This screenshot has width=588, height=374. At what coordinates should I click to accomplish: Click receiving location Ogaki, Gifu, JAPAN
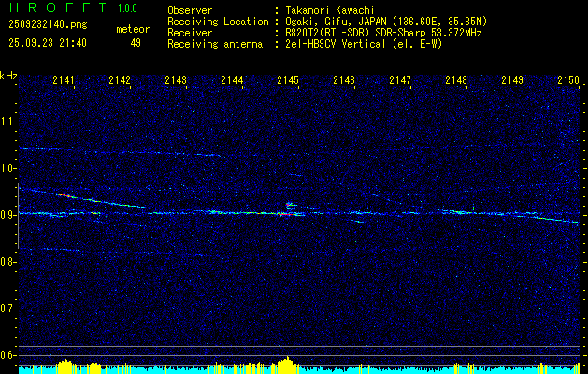click(x=336, y=22)
